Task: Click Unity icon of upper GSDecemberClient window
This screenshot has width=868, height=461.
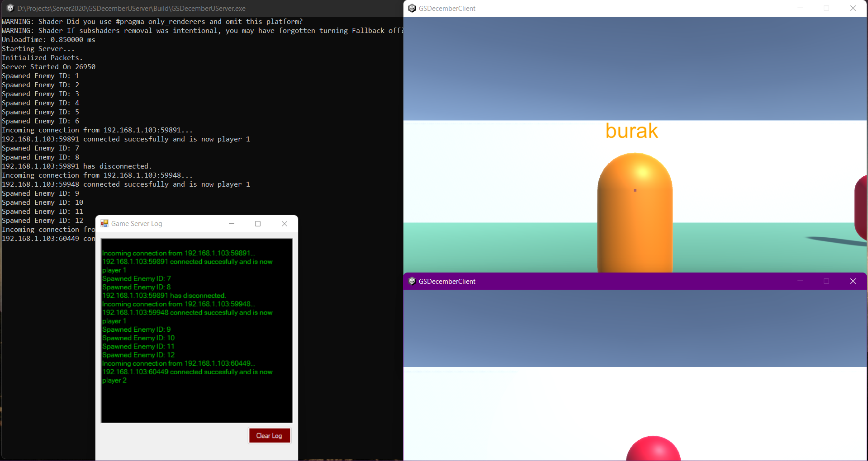Action: [x=412, y=8]
